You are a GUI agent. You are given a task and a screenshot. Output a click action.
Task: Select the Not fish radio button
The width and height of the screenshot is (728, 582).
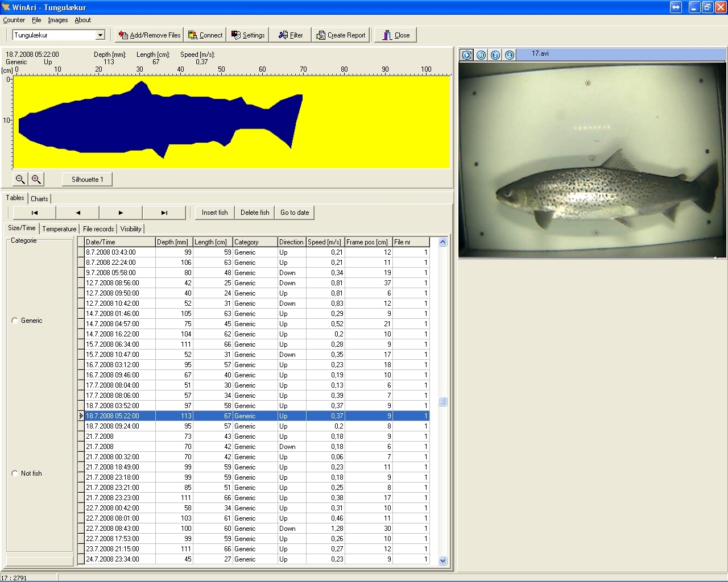tap(15, 473)
